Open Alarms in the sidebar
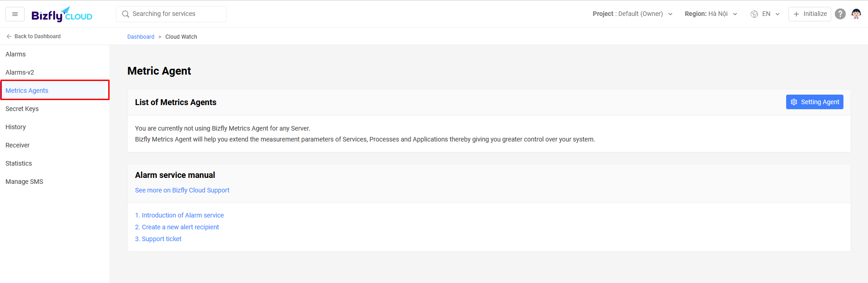 pos(55,54)
